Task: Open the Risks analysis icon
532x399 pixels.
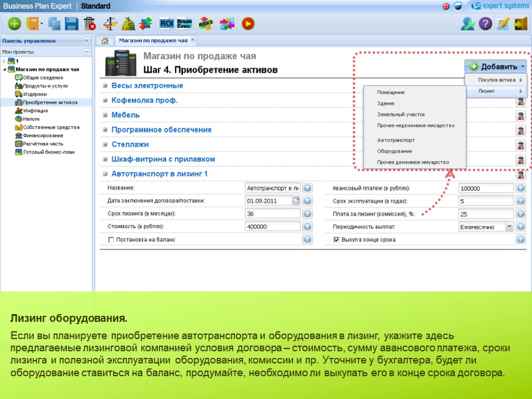Action: pos(206,24)
